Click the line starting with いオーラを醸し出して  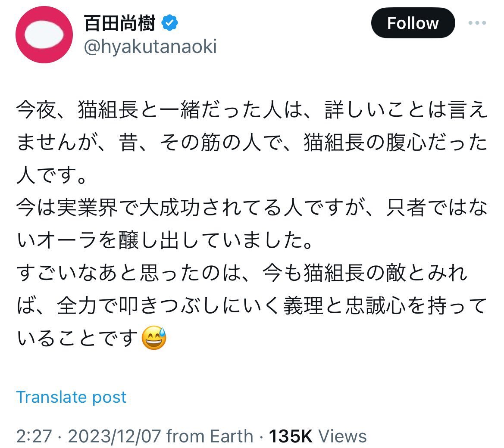[x=164, y=241]
